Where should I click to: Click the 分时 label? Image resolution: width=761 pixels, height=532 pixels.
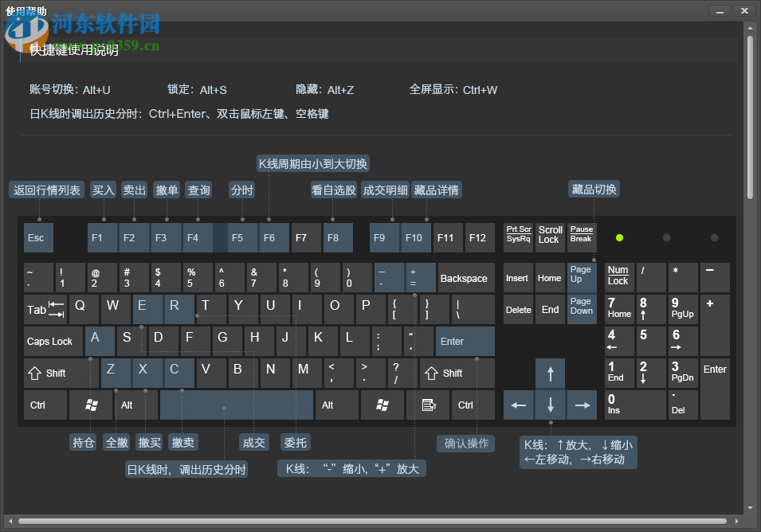pos(242,190)
